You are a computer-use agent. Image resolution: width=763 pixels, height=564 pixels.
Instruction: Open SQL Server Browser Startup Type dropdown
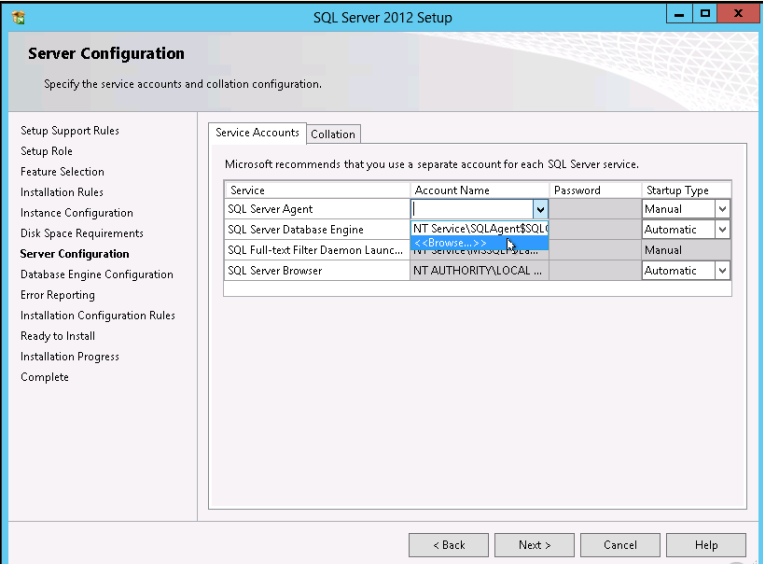723,271
